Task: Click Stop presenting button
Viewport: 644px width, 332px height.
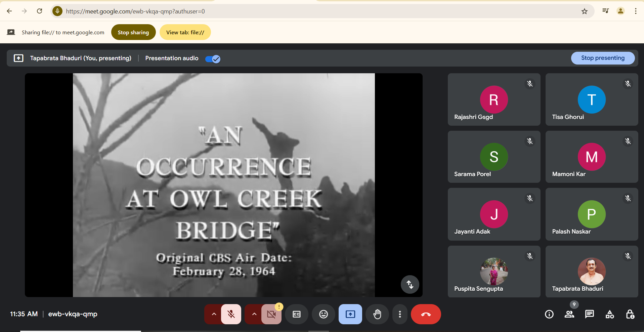Action: pyautogui.click(x=603, y=58)
